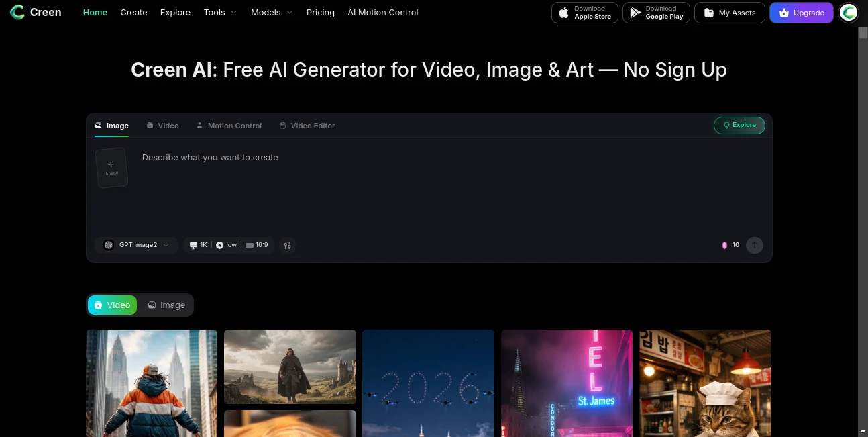Submit prompt with the arrow-up button
This screenshot has width=868, height=437.
tap(755, 245)
